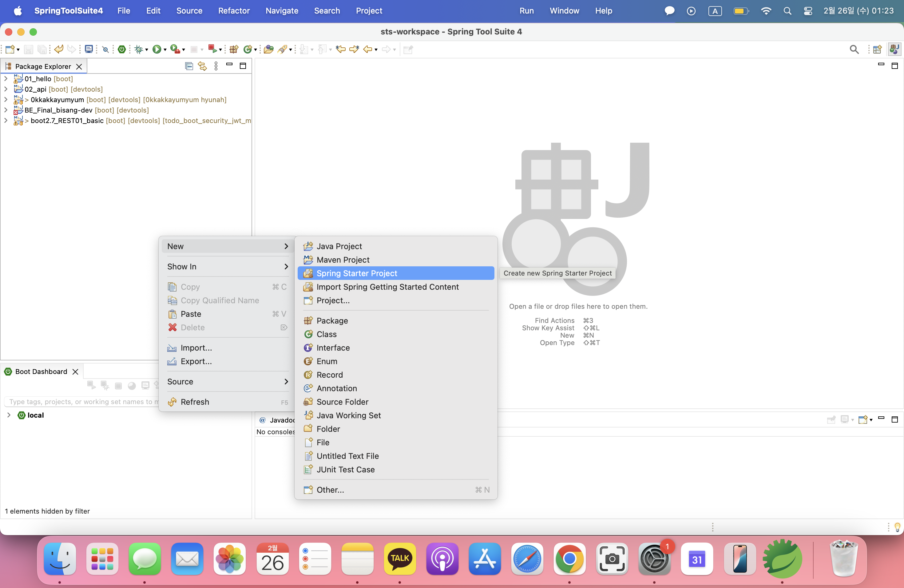Choose Package from the New submenu
The width and height of the screenshot is (904, 588).
[396, 320]
